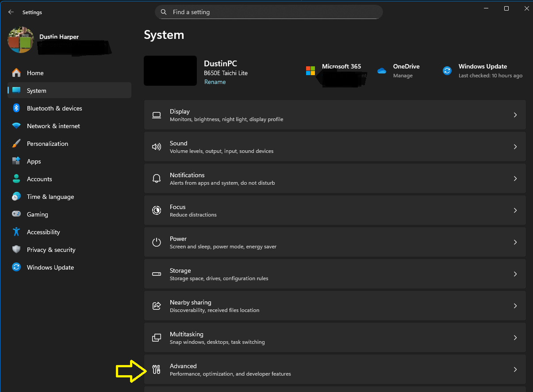Image resolution: width=533 pixels, height=392 pixels.
Task: Click the Sound speaker icon
Action: click(157, 147)
